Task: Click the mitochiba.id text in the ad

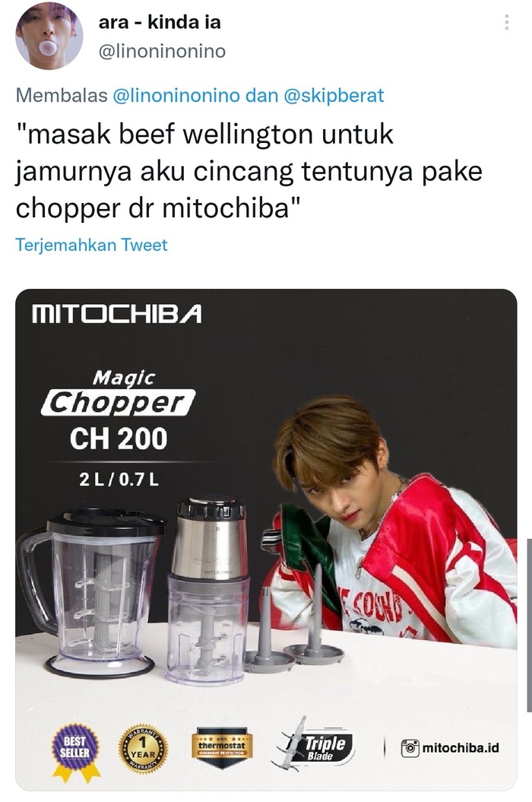Action: pos(461,748)
